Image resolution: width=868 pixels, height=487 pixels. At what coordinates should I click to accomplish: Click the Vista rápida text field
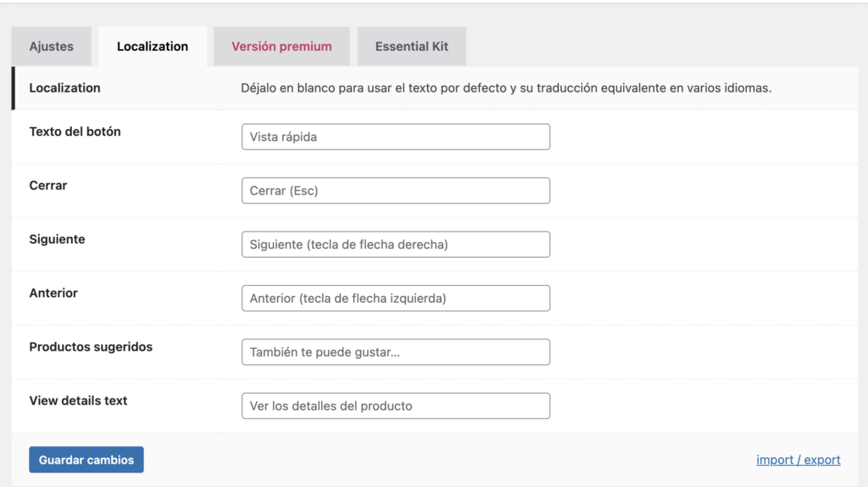click(x=396, y=137)
